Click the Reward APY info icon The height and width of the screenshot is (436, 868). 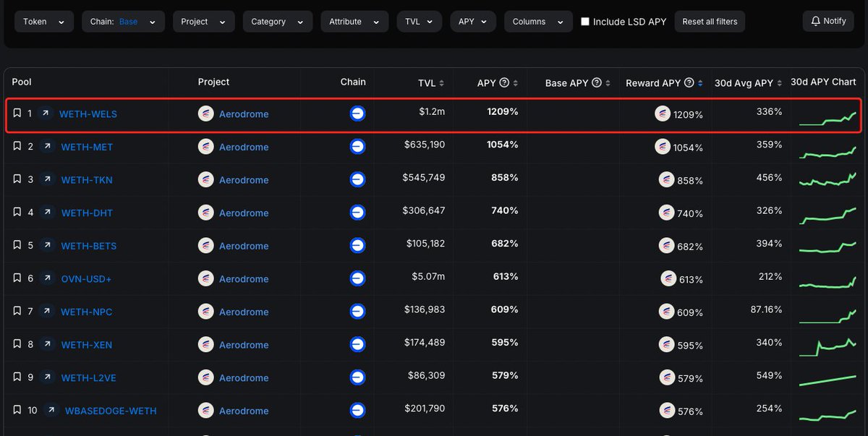(689, 82)
